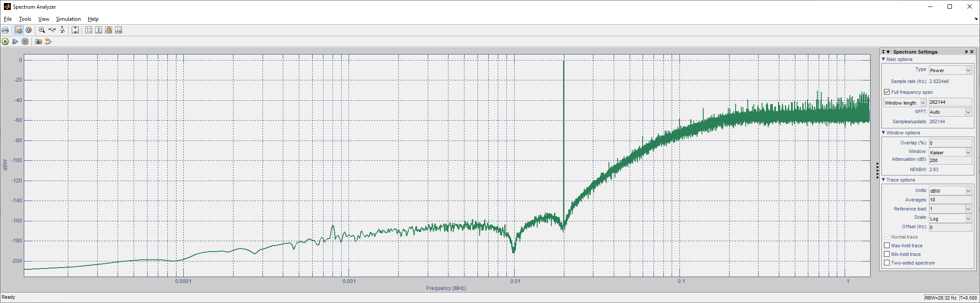Image resolution: width=980 pixels, height=303 pixels.
Task: Toggle the Spectrum Settings panel toolbar icon
Action: point(18,30)
